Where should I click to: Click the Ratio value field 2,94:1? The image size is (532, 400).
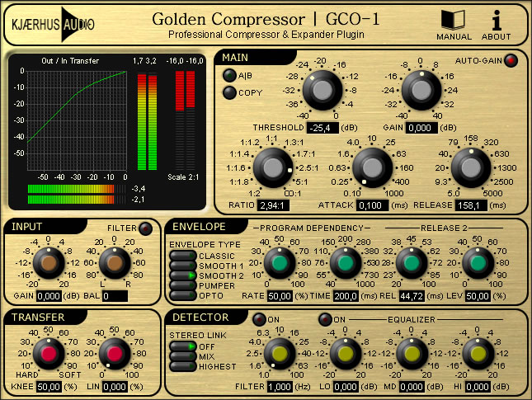point(273,205)
